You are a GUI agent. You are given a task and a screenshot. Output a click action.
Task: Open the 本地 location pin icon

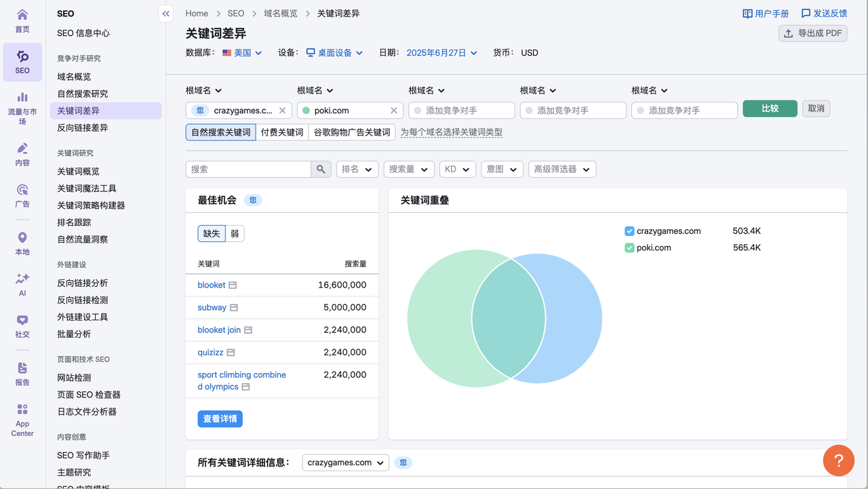[x=22, y=238]
